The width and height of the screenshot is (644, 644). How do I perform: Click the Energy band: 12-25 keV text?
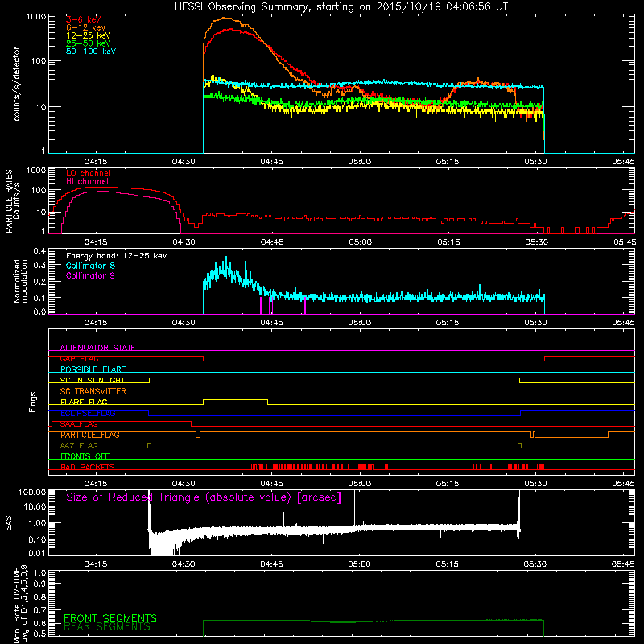(117, 256)
